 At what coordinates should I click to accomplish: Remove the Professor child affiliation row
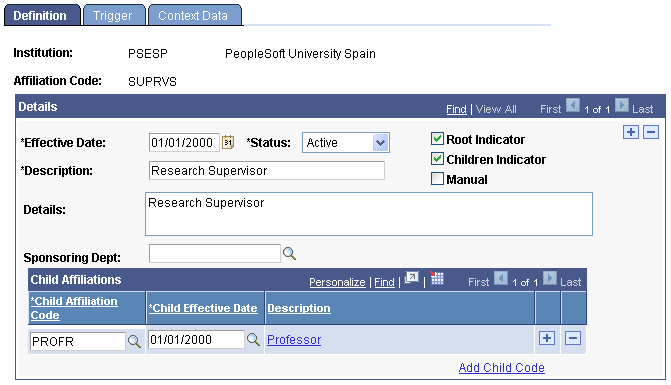click(573, 338)
